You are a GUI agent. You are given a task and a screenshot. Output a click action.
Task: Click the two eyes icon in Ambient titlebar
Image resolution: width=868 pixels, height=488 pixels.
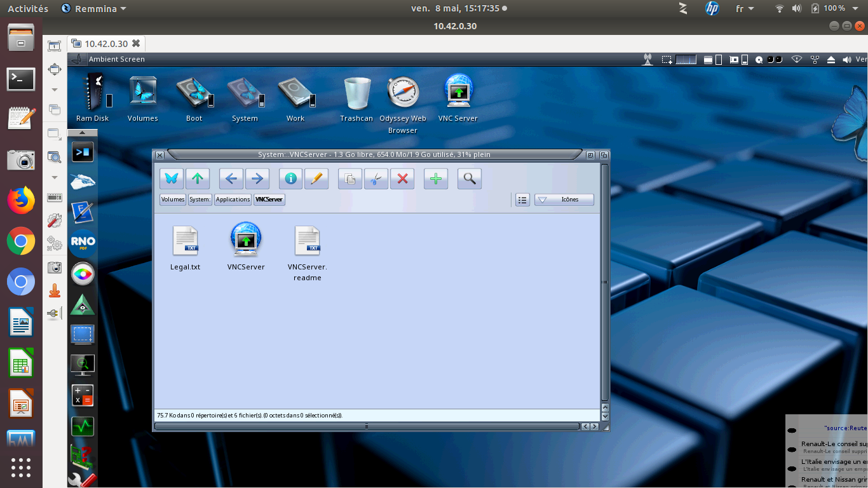point(775,59)
